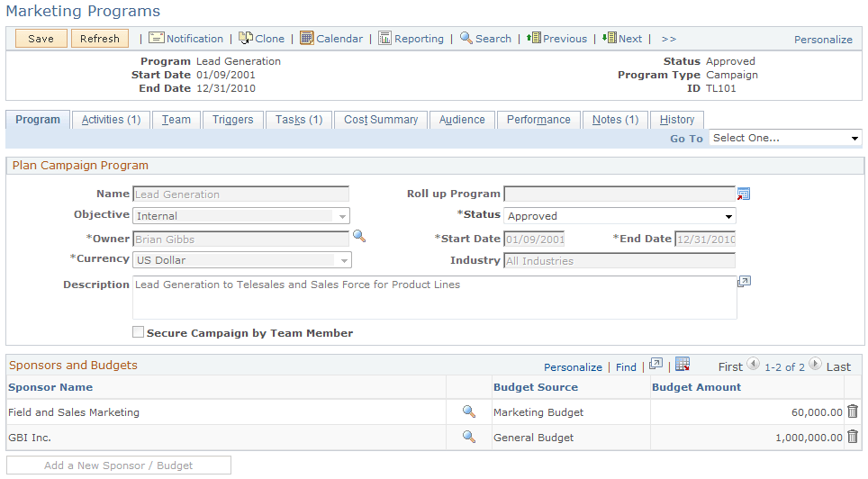Select the Program tab
This screenshot has height=479, width=868.
pyautogui.click(x=38, y=120)
